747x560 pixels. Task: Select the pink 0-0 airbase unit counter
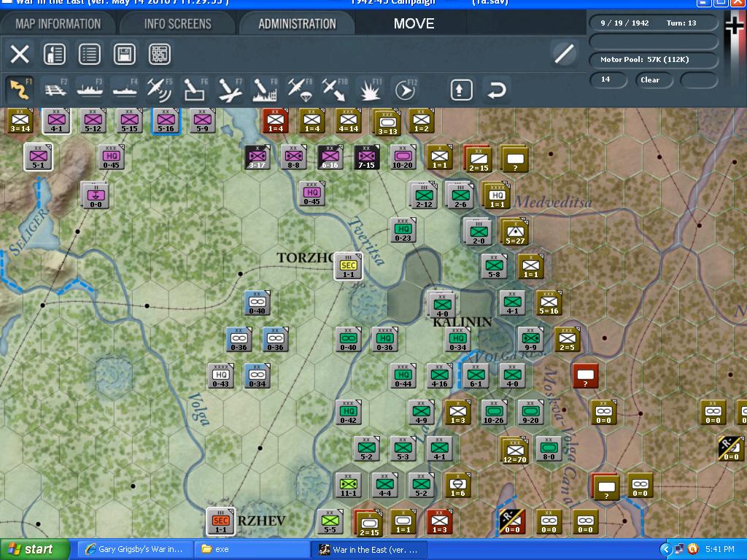96,195
